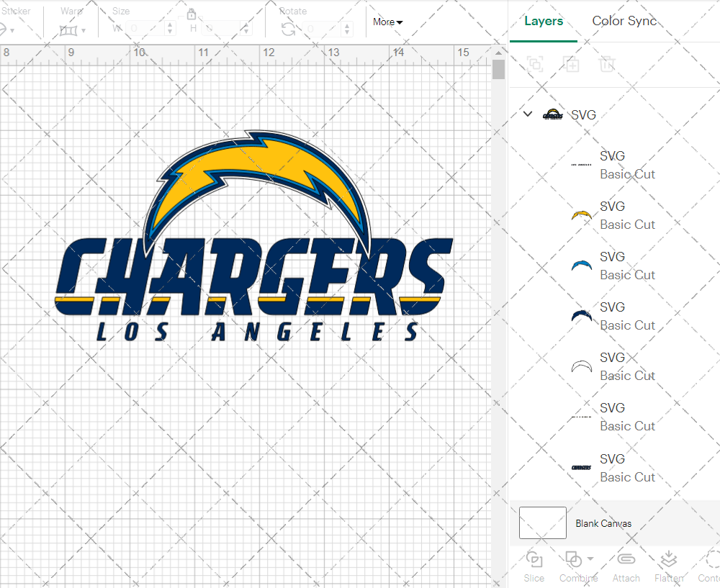Click the Slice tool
The width and height of the screenshot is (720, 588).
(x=534, y=566)
